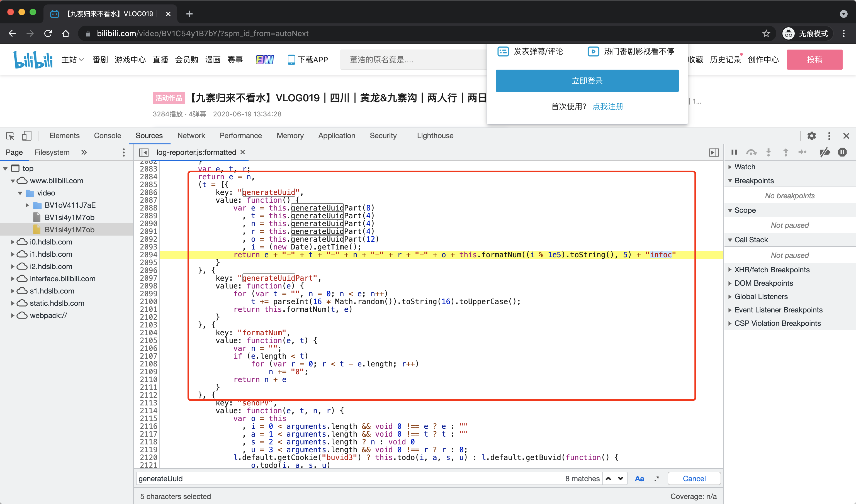The width and height of the screenshot is (856, 504).
Task: Click the bilibili logo
Action: pyautogui.click(x=33, y=59)
